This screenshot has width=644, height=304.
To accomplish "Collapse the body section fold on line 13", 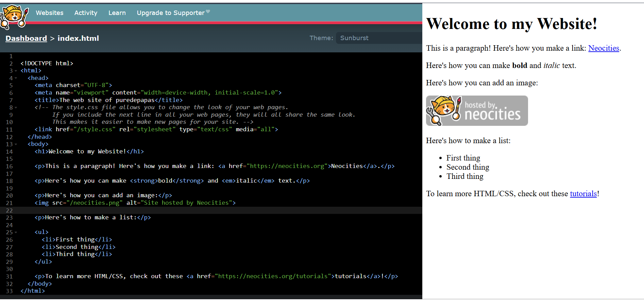I will 16,145.
